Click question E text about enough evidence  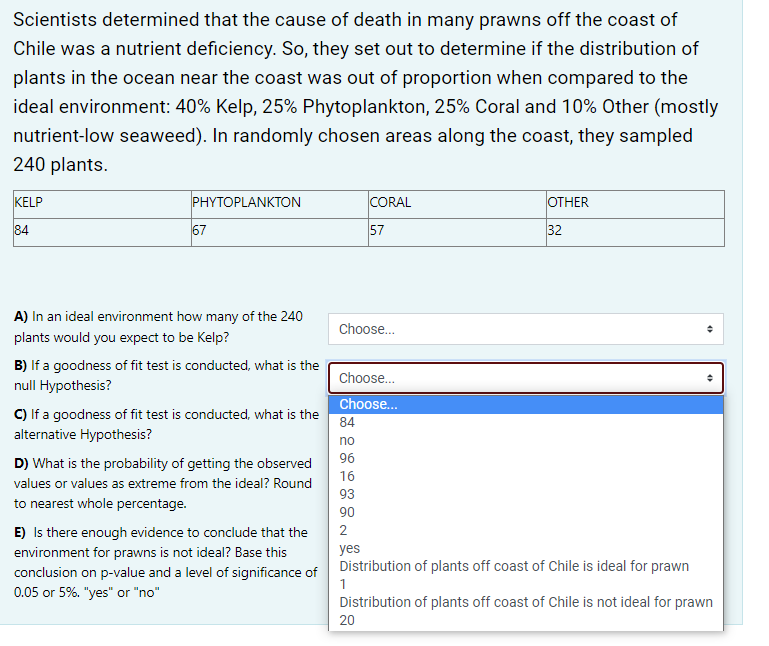(165, 562)
